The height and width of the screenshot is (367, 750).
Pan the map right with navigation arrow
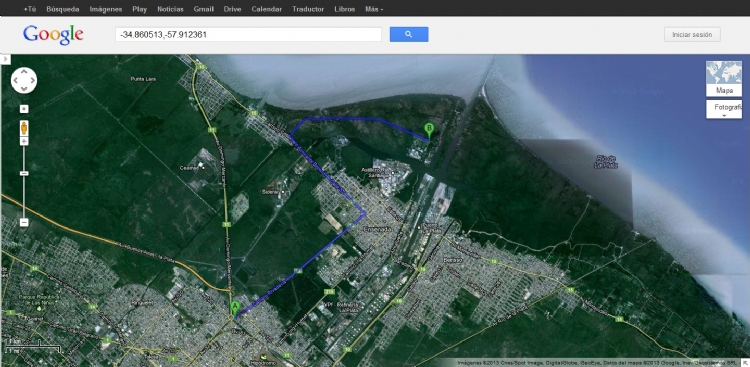point(33,80)
